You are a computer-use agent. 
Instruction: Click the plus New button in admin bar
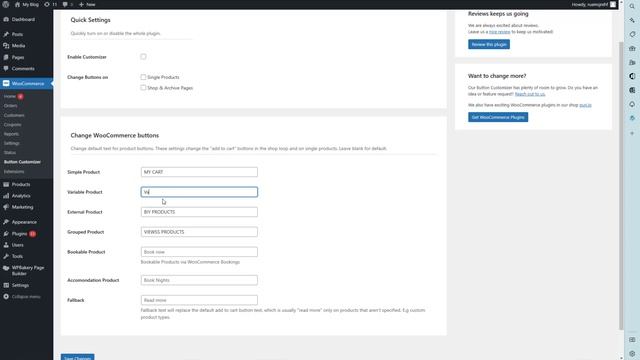point(87,4)
